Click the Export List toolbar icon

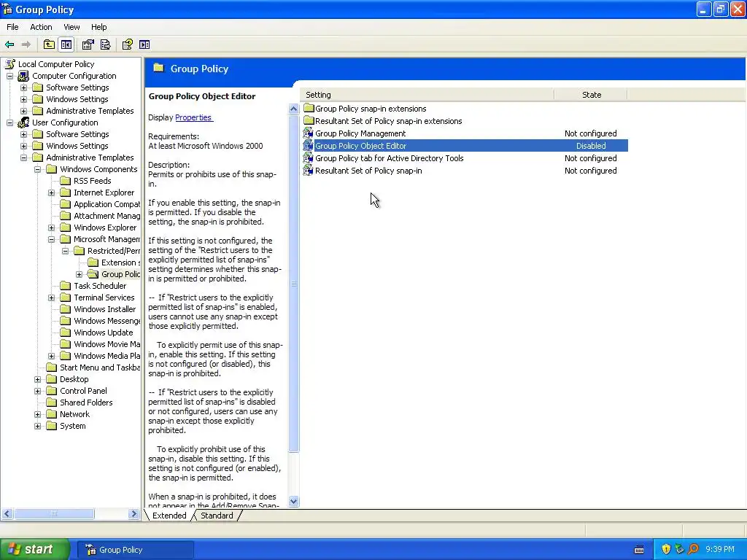pos(105,44)
